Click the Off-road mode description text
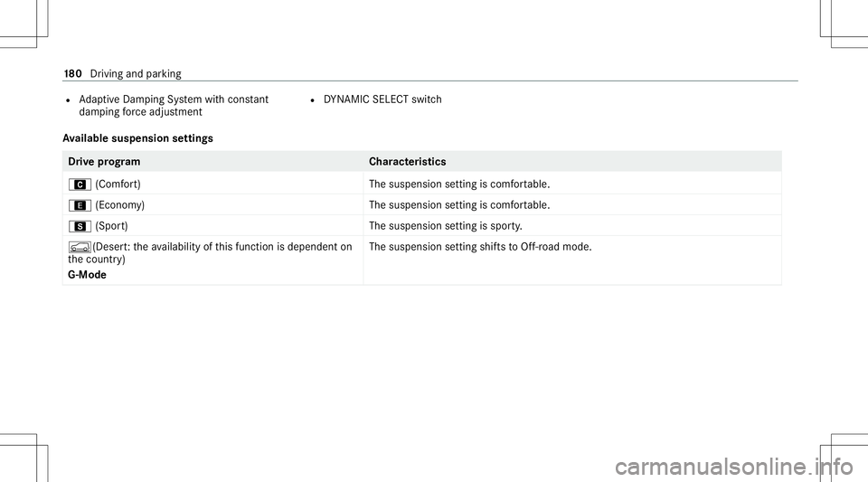Viewport: 868px width, 482px height. pos(480,247)
